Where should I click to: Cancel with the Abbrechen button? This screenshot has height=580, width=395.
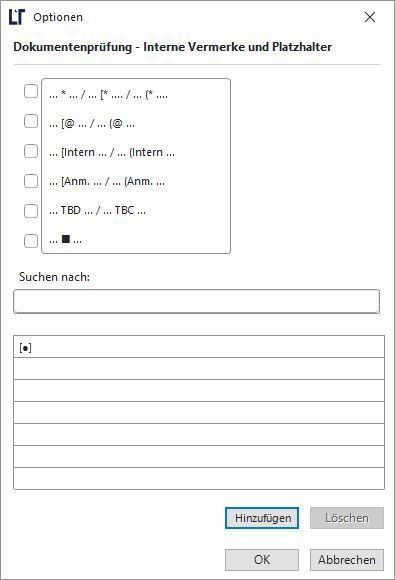pos(347,560)
